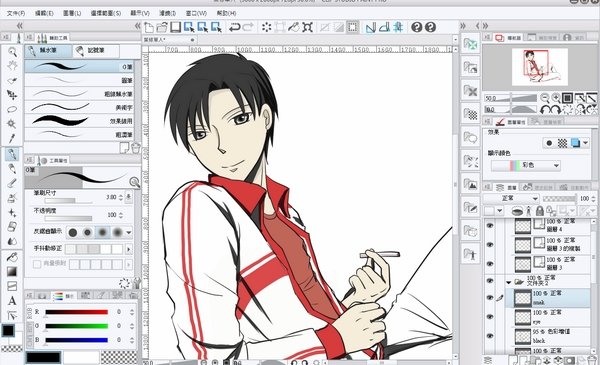Click zoom-in magnifier in Navigator panel
This screenshot has width=600, height=365.
[x=556, y=98]
